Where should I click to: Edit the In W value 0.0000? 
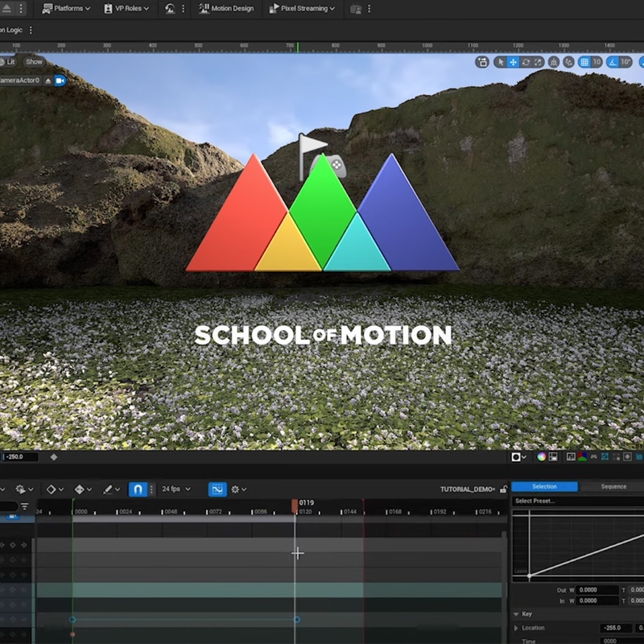pyautogui.click(x=597, y=601)
